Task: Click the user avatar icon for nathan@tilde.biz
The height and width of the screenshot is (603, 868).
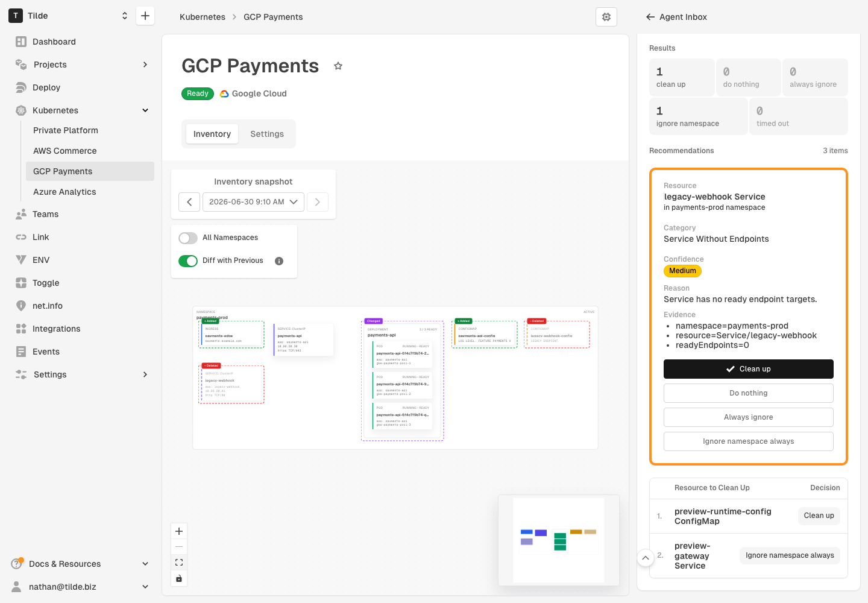Action: pos(17,587)
